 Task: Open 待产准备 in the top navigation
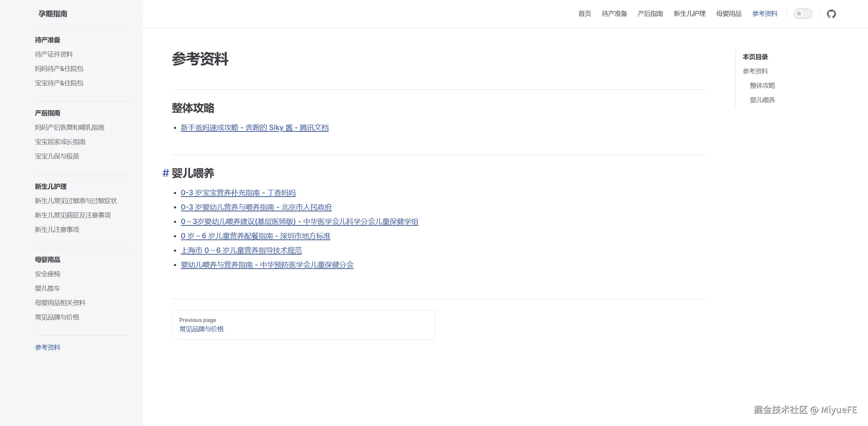tap(614, 14)
